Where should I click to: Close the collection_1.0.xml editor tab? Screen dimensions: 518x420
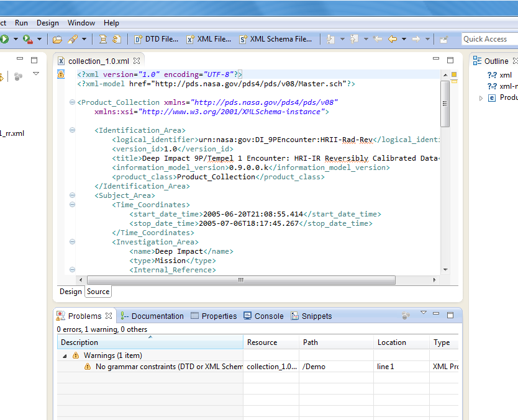(137, 61)
